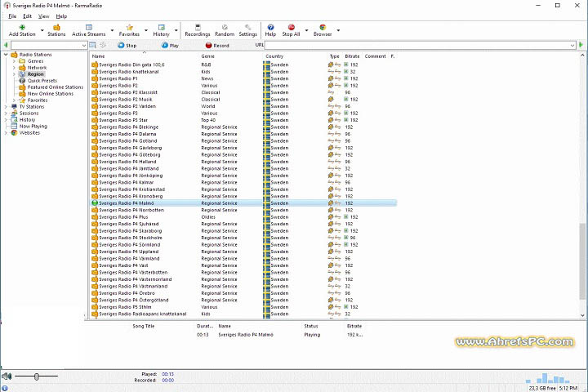Open Favorites dropdown arrow

tap(146, 30)
